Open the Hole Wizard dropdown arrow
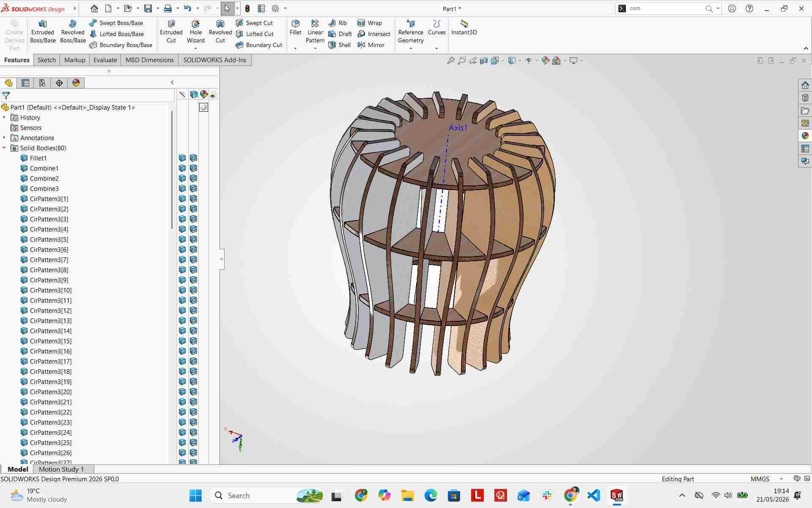The height and width of the screenshot is (508, 812). click(x=195, y=48)
